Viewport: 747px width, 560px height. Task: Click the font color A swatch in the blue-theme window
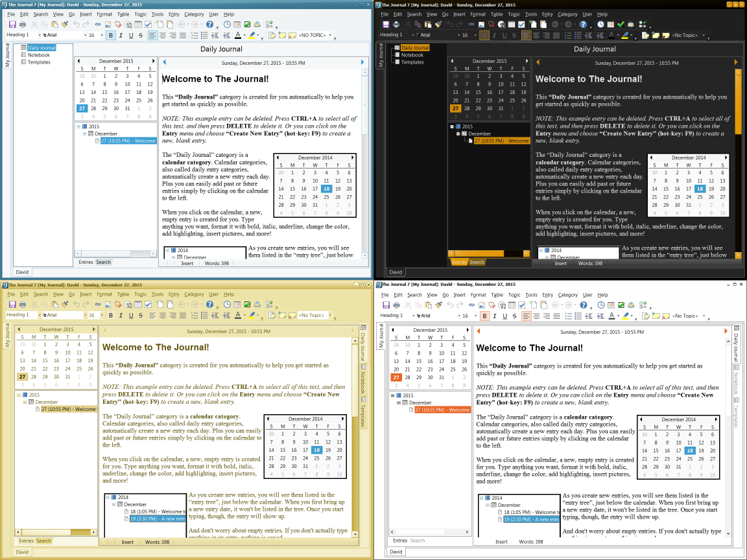coord(238,35)
